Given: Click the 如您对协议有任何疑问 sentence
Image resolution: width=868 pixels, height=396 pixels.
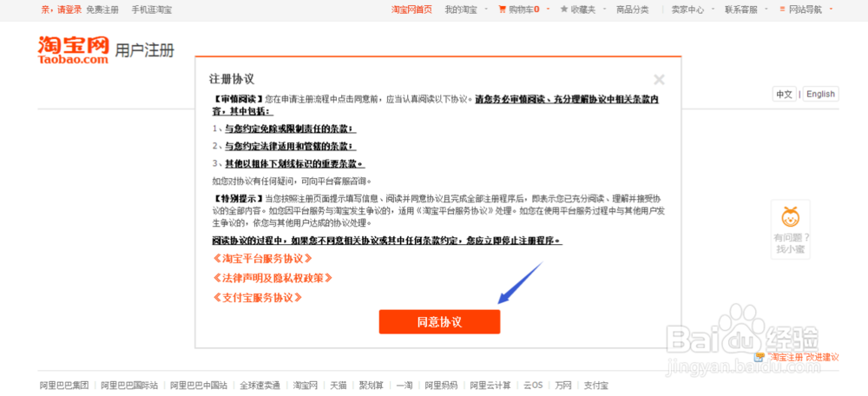Looking at the screenshot, I should click(291, 181).
